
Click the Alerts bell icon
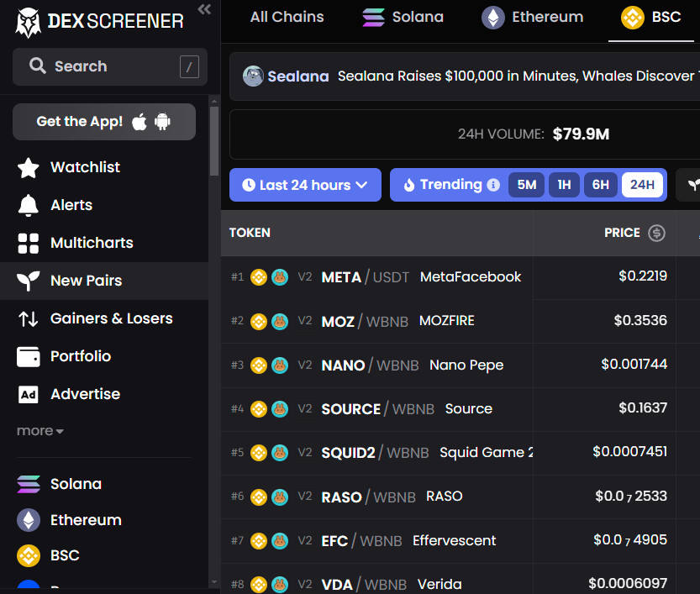(28, 205)
